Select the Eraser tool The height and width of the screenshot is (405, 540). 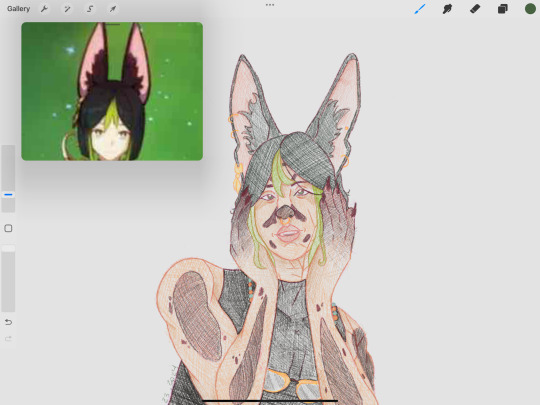point(475,9)
